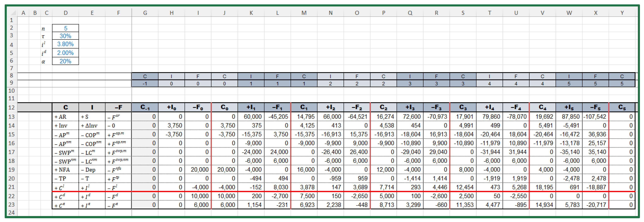The height and width of the screenshot is (222, 644).
Task: Click the tau cell showing 30%
Action: pyautogui.click(x=66, y=36)
